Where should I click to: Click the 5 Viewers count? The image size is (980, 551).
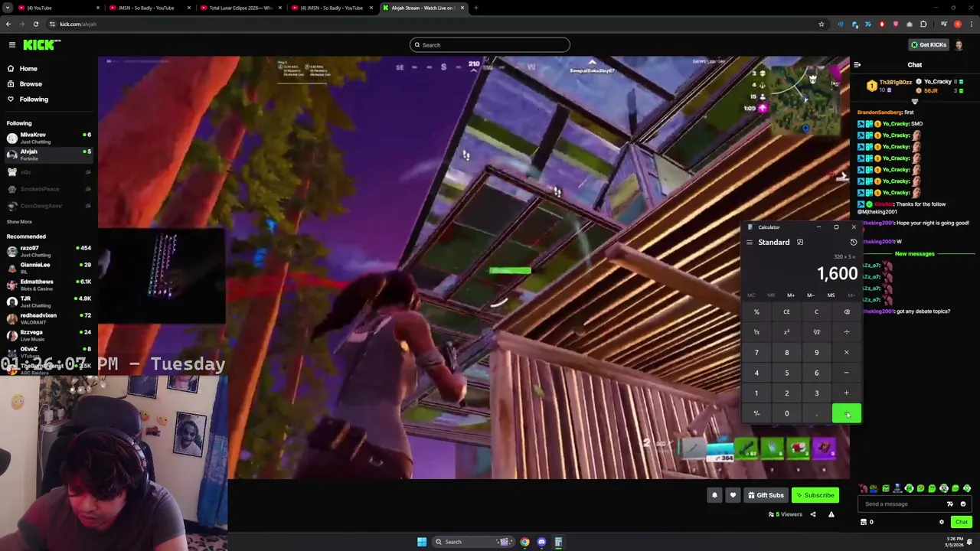[x=786, y=514]
